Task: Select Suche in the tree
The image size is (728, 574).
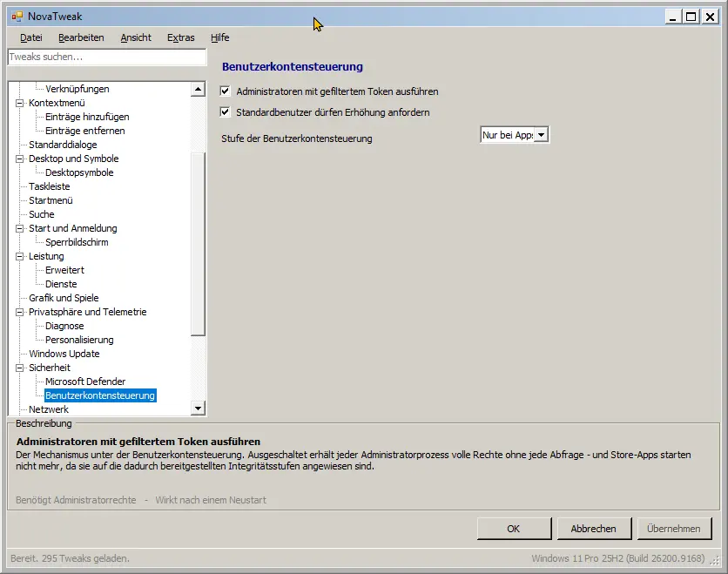Action: 41,214
